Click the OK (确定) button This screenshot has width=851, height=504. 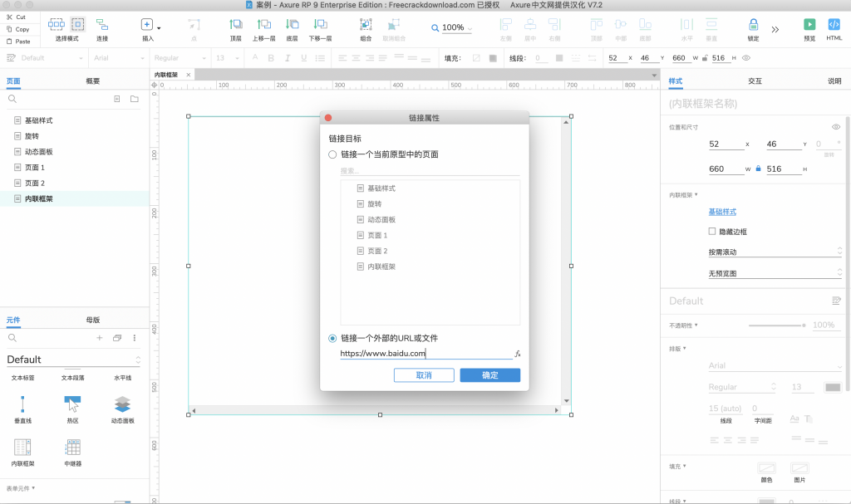pyautogui.click(x=489, y=375)
